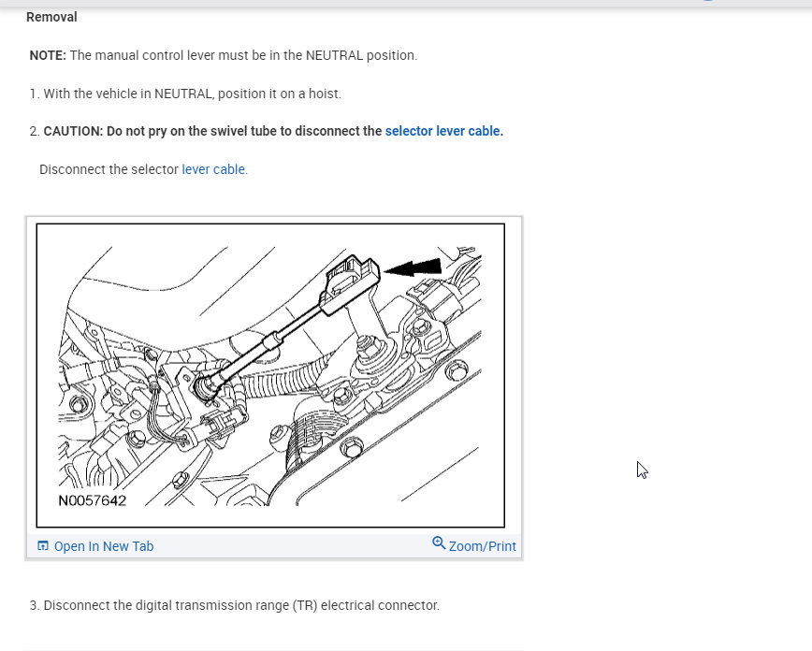Click the words Disconnect the selector
Viewport: 812px width, 651px height.
click(x=109, y=169)
